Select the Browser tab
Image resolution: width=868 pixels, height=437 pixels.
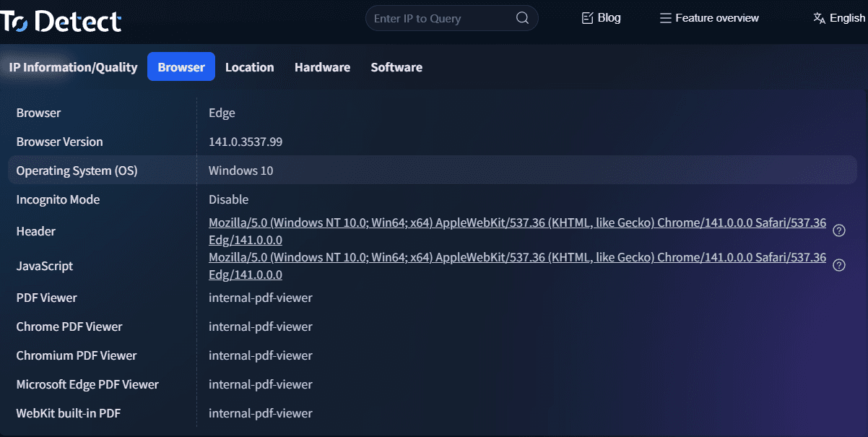pos(181,67)
